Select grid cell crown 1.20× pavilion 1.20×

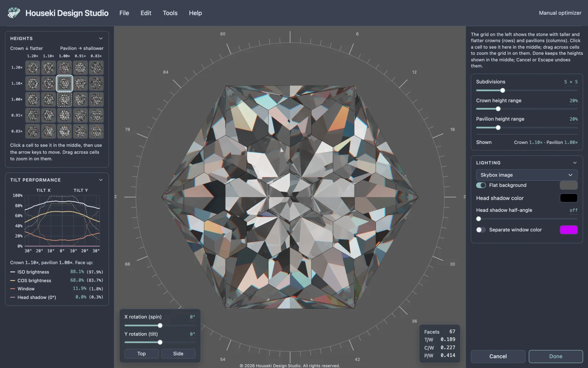tap(33, 68)
